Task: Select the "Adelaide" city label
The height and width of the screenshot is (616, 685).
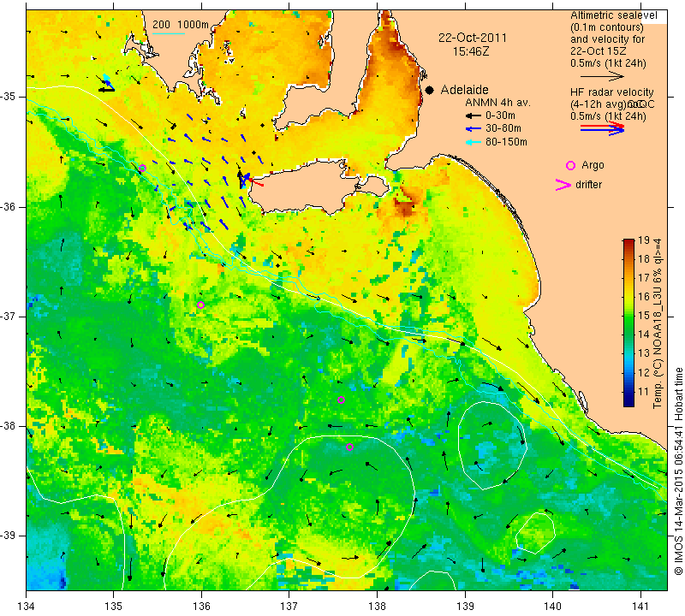Action: pos(464,90)
